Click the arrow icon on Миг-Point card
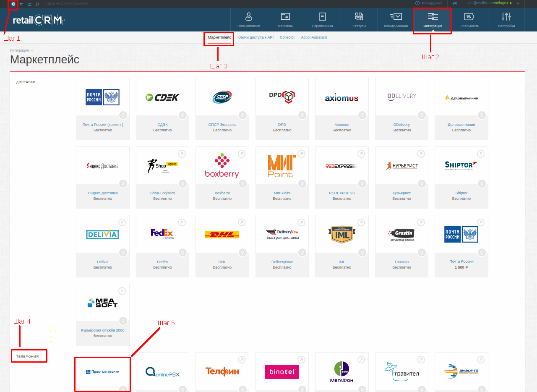Image resolution: width=537 pixels, height=392 pixels. click(x=301, y=154)
